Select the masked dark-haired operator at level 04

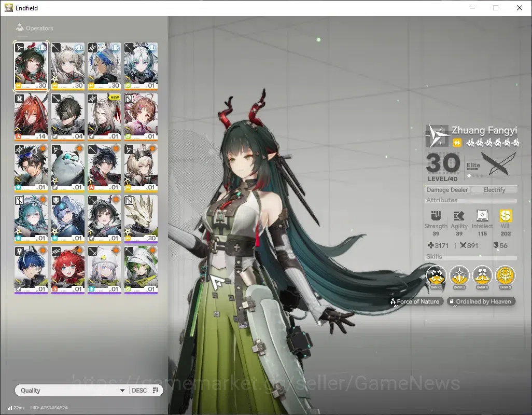click(68, 117)
